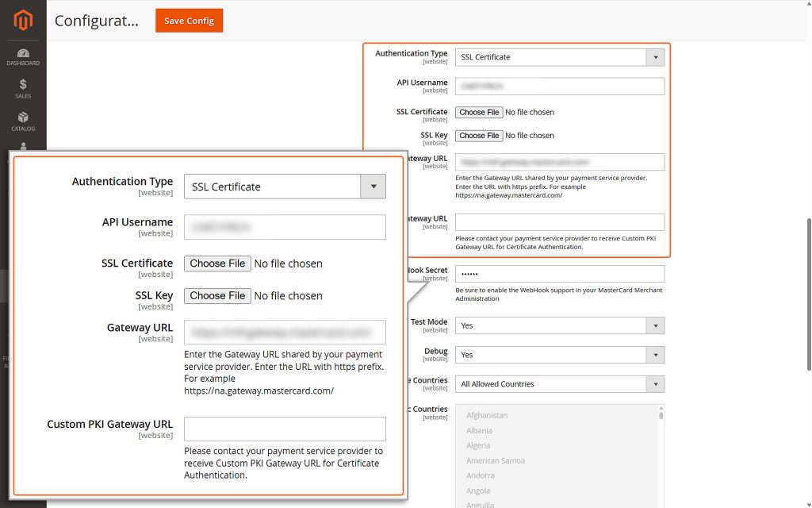Viewport: 812px width, 508px height.
Task: Click the Gateway URL field in enlarged callout
Action: pos(285,332)
